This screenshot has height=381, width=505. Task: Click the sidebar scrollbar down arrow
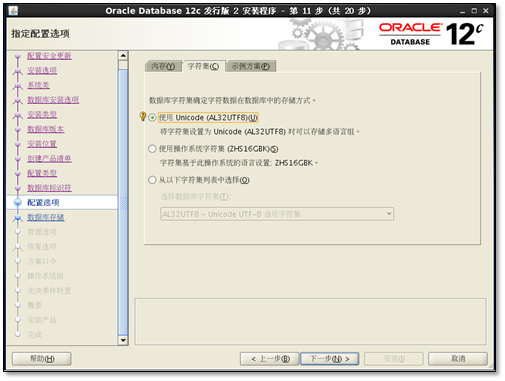(x=123, y=340)
